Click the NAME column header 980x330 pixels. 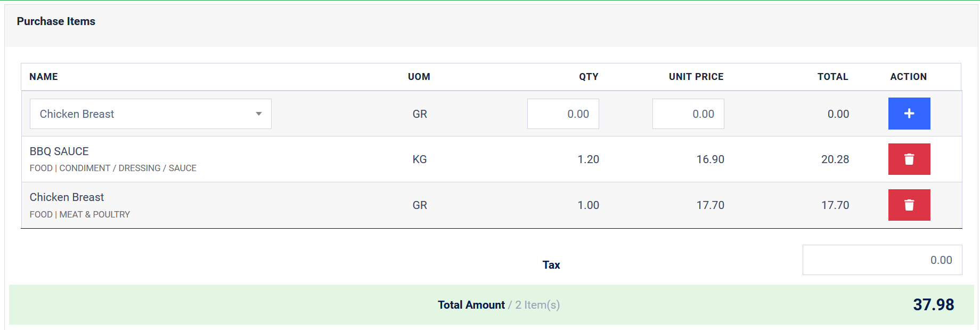click(x=43, y=77)
